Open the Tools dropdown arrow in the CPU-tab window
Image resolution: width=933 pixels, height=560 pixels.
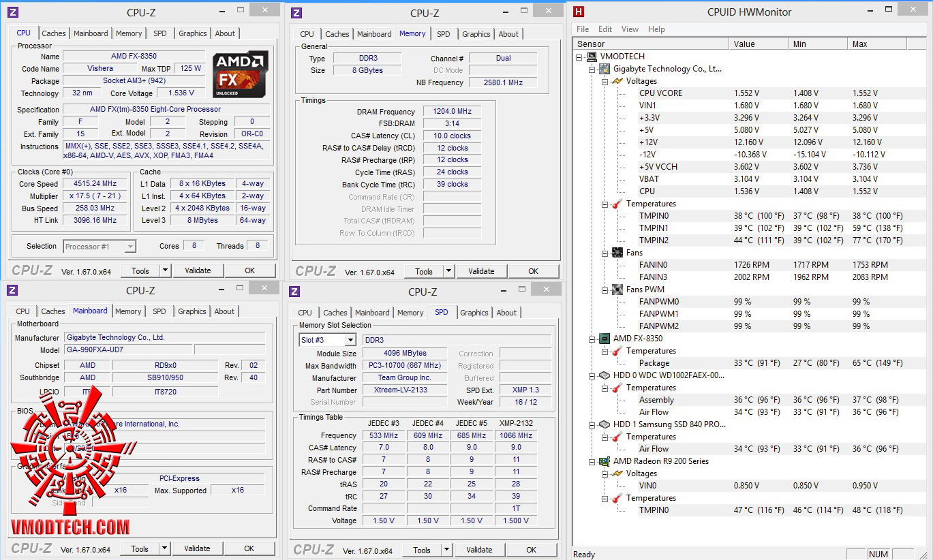[x=166, y=270]
